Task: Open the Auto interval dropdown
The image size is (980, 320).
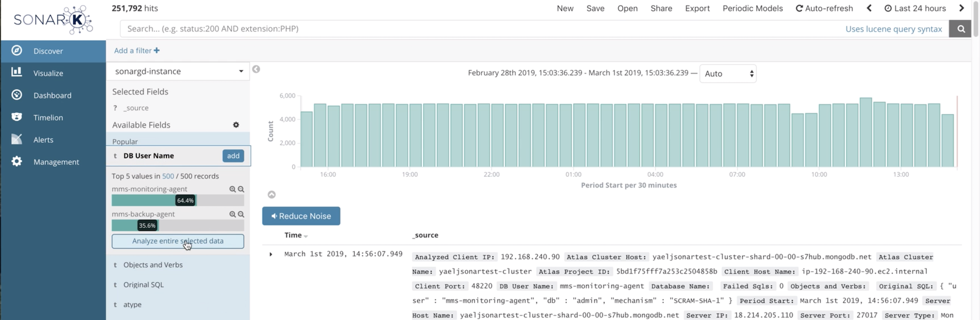Action: 728,74
